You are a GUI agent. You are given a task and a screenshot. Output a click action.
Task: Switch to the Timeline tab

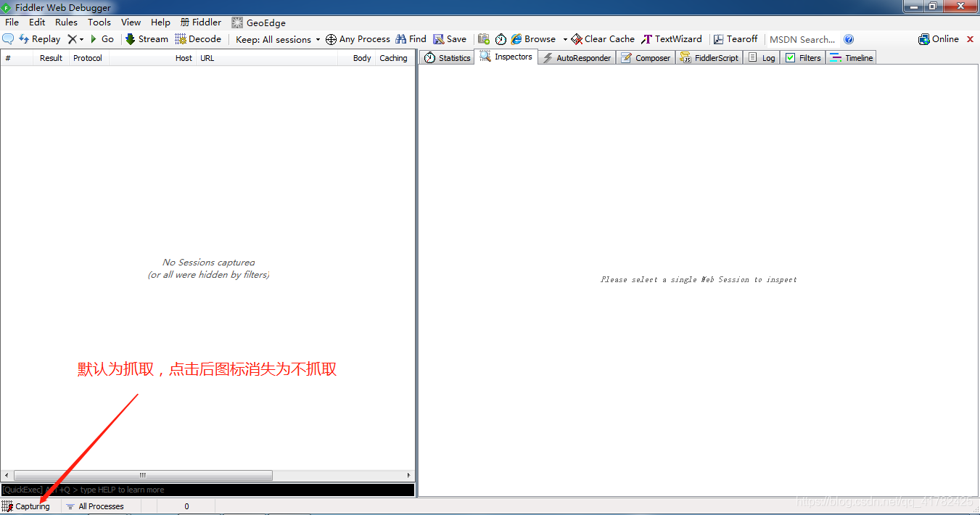[x=851, y=57]
